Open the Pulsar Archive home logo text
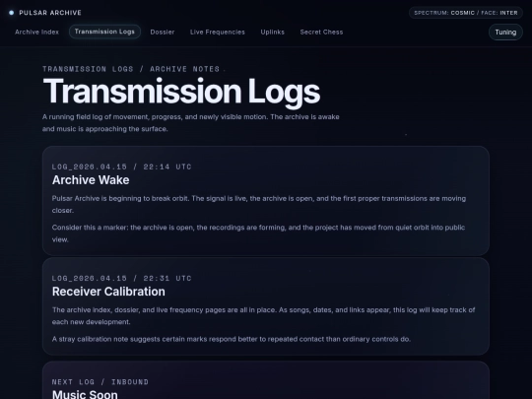The image size is (532, 399). (x=50, y=13)
